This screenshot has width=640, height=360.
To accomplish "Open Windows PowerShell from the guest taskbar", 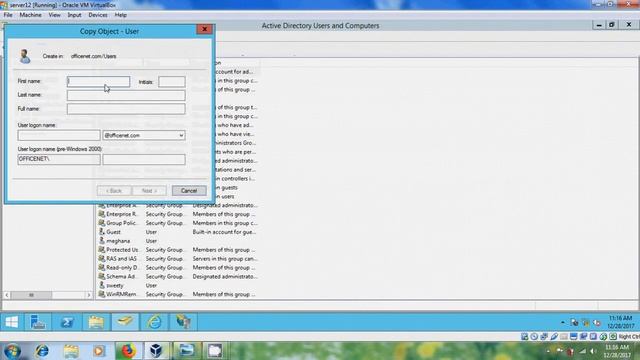I will [x=67, y=322].
